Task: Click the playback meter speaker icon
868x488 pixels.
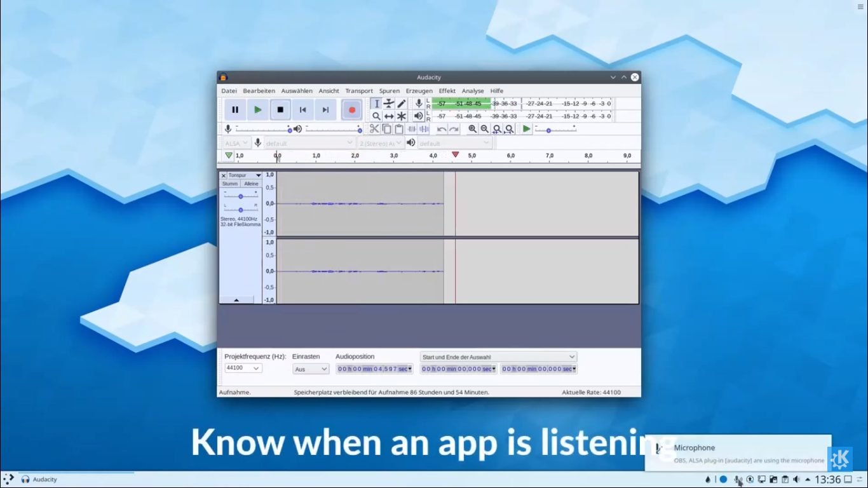Action: pos(419,116)
